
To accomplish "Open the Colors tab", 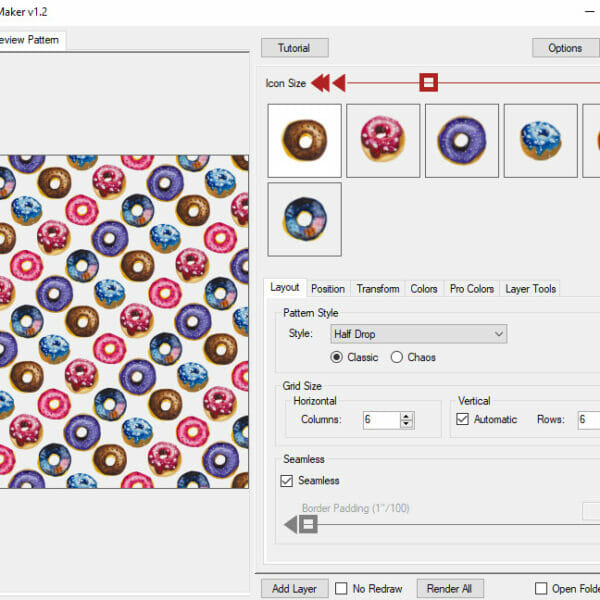I will 424,289.
